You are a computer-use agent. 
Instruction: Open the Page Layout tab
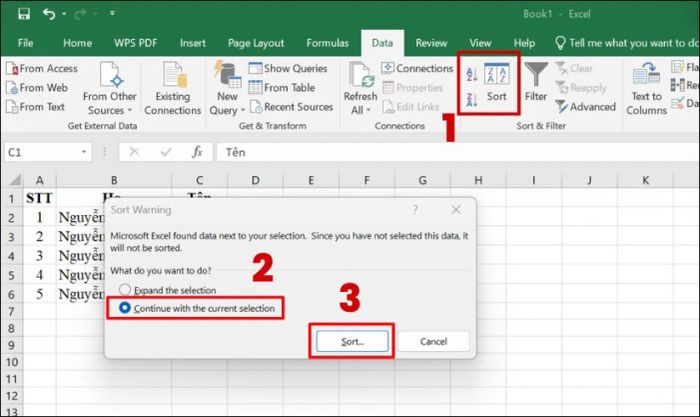256,43
